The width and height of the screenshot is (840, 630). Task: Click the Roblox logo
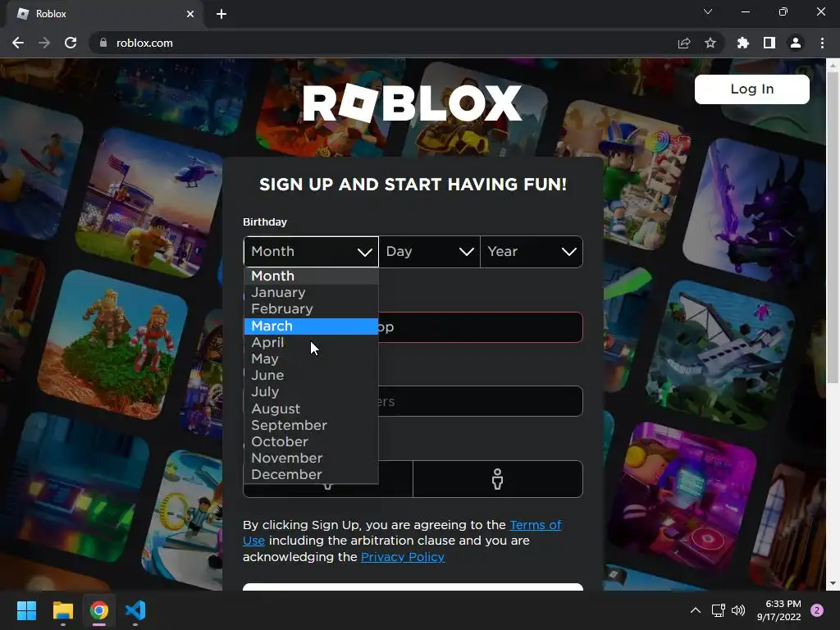413,103
